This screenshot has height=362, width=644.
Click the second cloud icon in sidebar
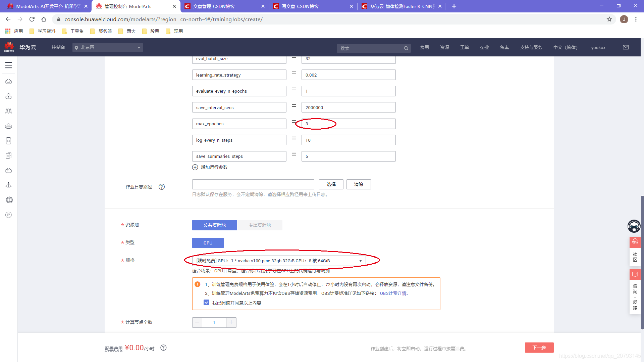[x=9, y=126]
